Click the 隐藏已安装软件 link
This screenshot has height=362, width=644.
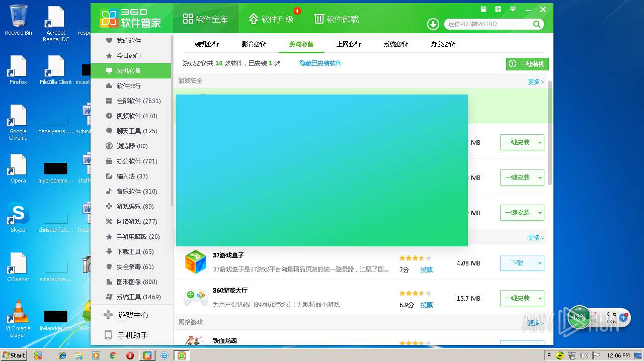pyautogui.click(x=320, y=63)
